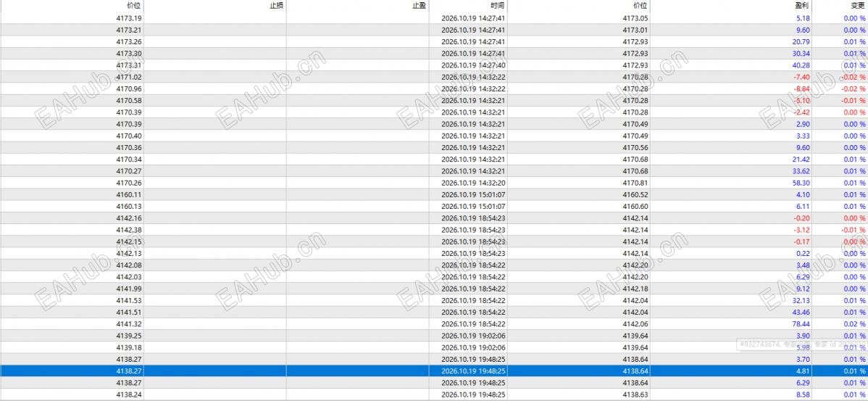Select the profit value 30.34
The image size is (868, 401).
click(x=801, y=54)
